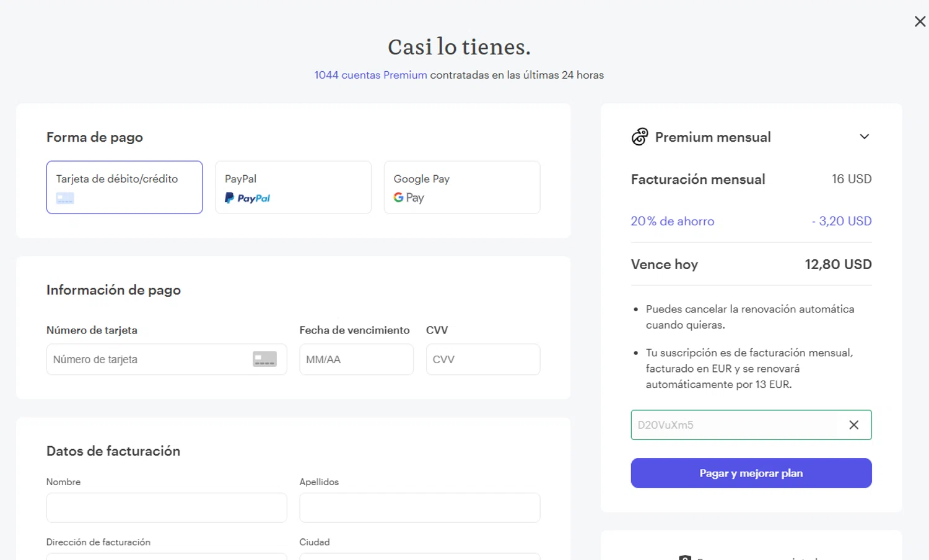
Task: Click the MM/AA expiry date field
Action: [x=356, y=360]
